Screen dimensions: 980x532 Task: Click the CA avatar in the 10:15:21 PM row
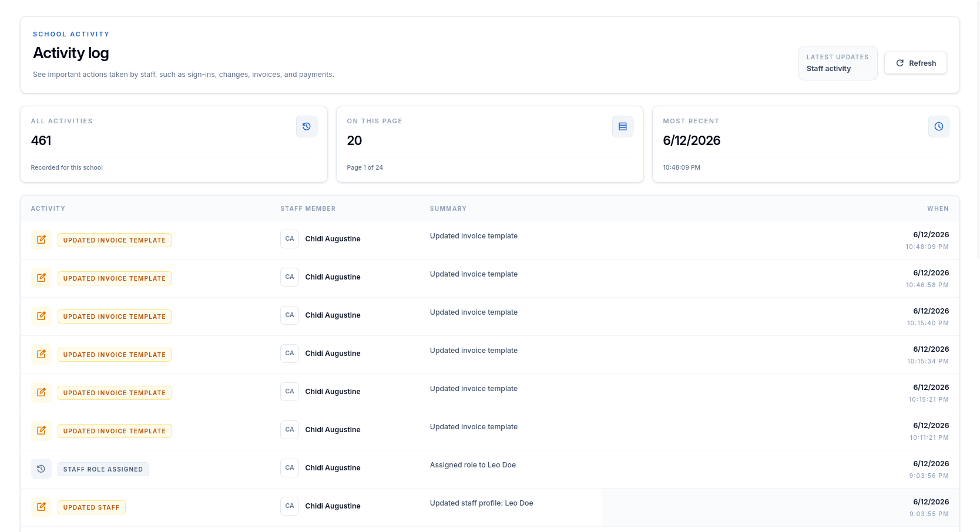point(290,392)
